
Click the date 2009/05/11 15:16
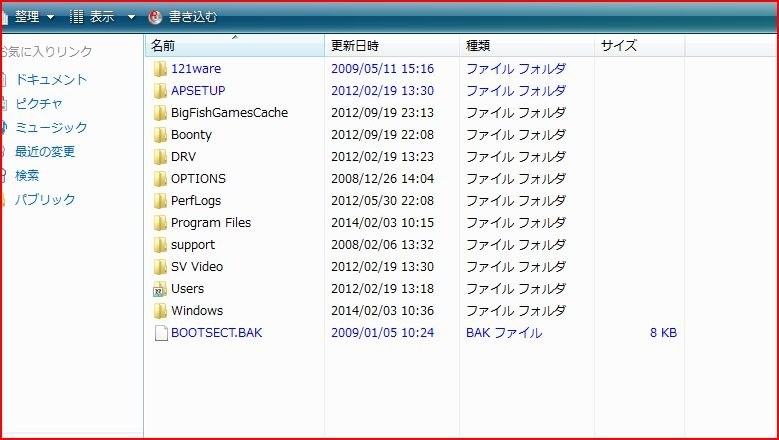click(383, 69)
